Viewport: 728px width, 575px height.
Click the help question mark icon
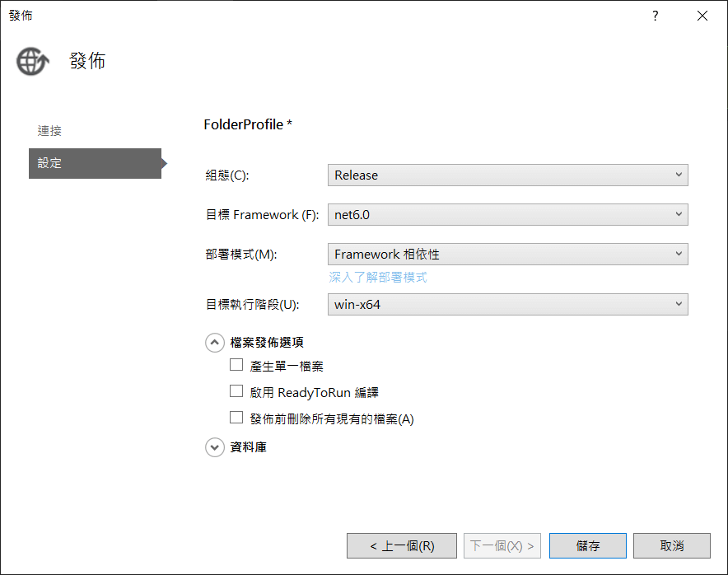(x=656, y=16)
